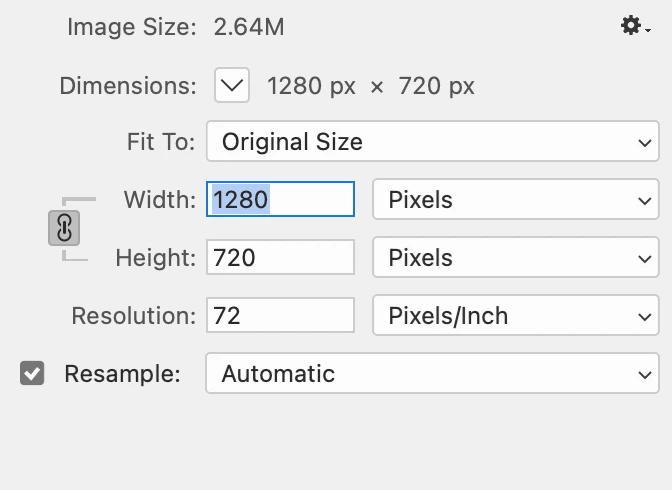
Task: Click into the Width input field
Action: pos(280,199)
